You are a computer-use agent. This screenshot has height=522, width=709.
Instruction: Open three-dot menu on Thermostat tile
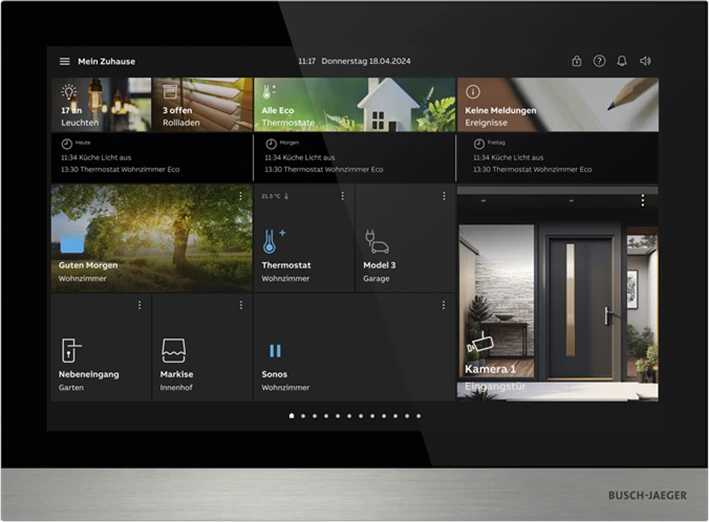click(x=342, y=196)
